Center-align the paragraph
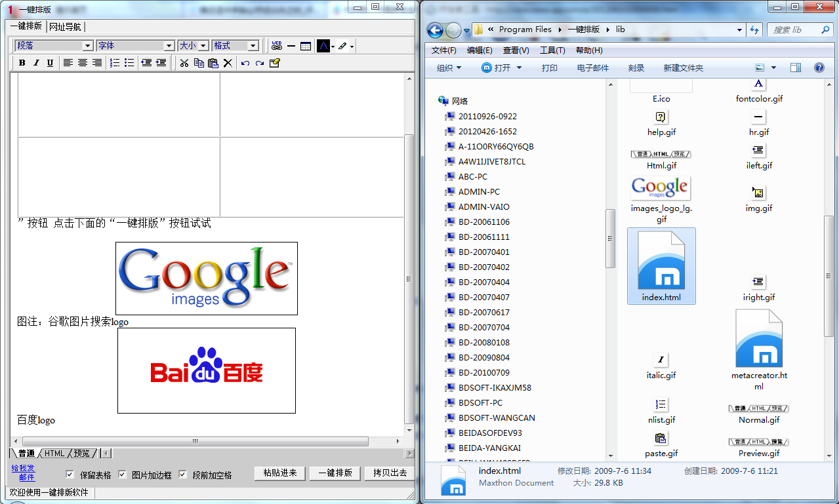Viewport: 839px width, 504px height. (x=83, y=63)
